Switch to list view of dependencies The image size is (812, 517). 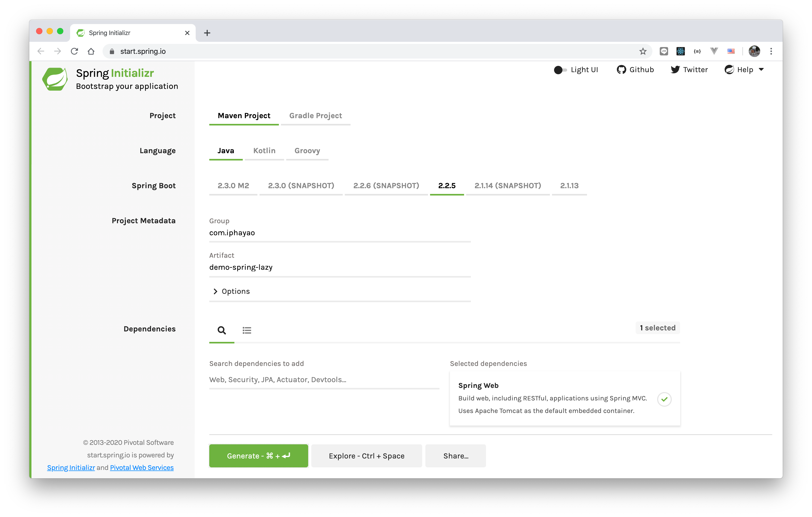[x=247, y=330]
